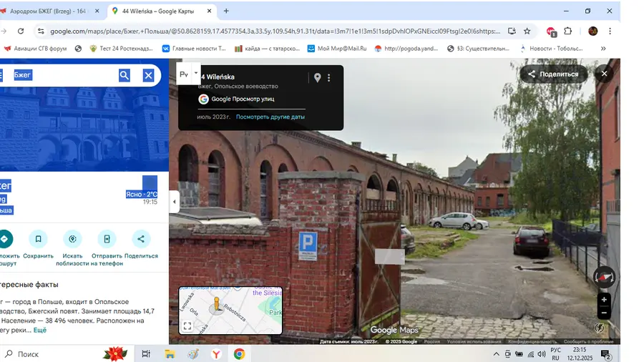Click the Поделиться button over Street View
644x362 pixels.
(553, 74)
